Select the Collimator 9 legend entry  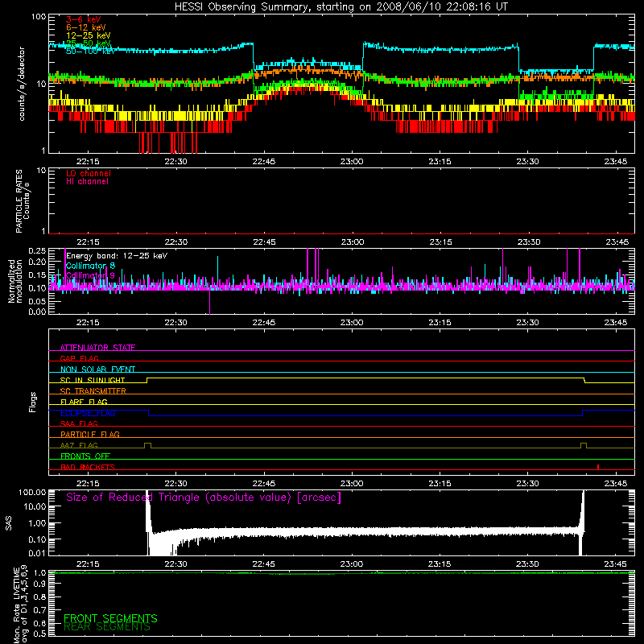point(90,275)
